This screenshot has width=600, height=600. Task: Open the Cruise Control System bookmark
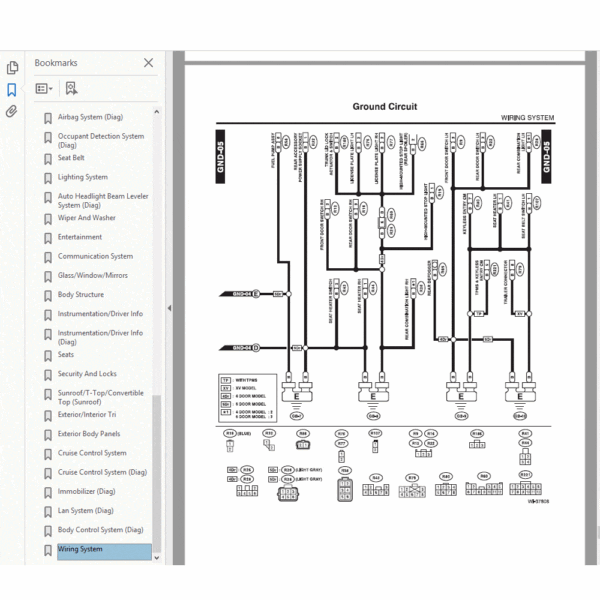[92, 453]
